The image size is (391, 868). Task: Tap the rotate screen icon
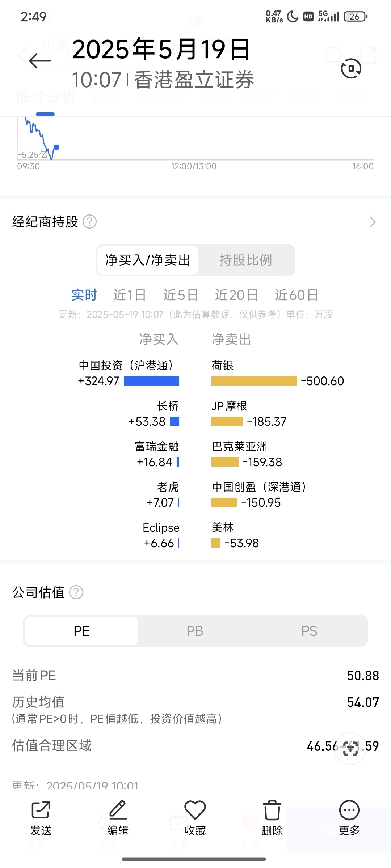tap(351, 68)
